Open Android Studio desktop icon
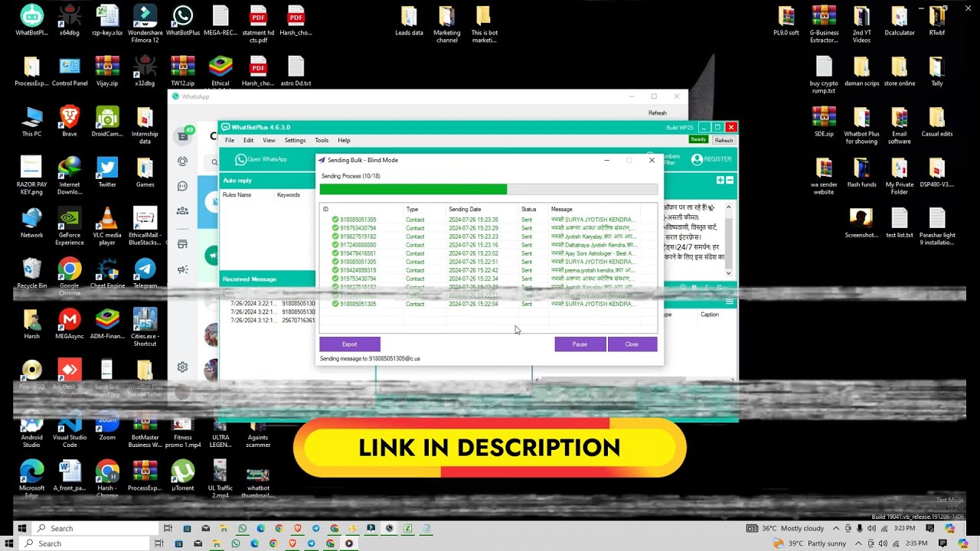This screenshot has width=980, height=551. click(31, 429)
